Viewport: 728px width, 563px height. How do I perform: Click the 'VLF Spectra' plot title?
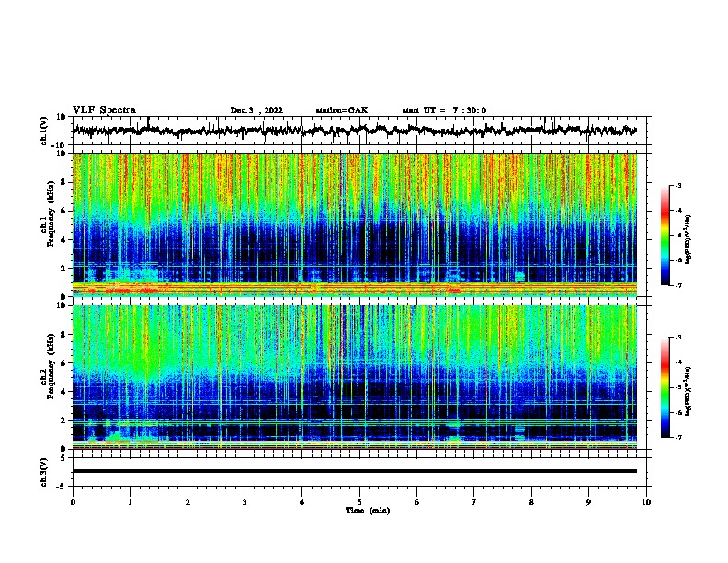click(104, 110)
